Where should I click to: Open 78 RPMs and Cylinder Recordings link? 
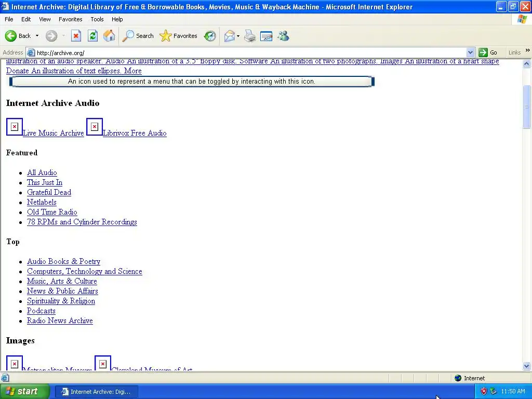click(82, 222)
